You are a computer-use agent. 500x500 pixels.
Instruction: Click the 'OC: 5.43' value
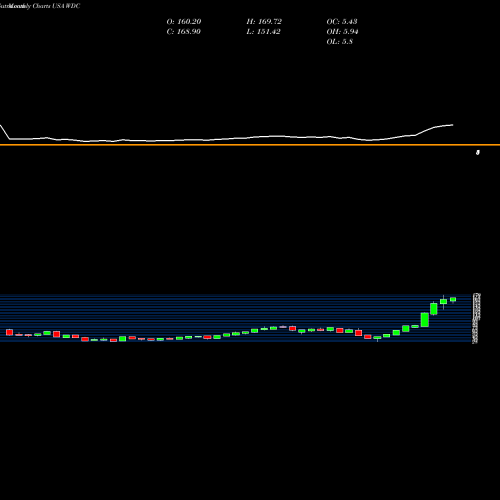(x=342, y=22)
